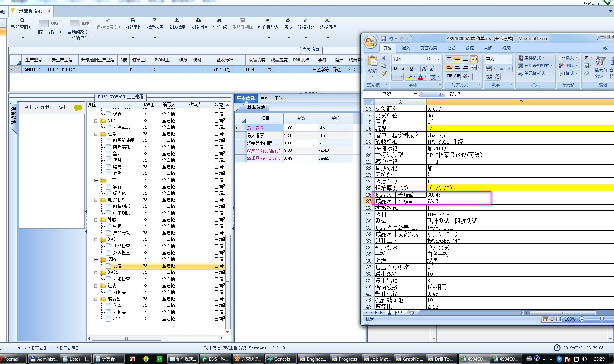Click the Excel font color A button

[421, 77]
